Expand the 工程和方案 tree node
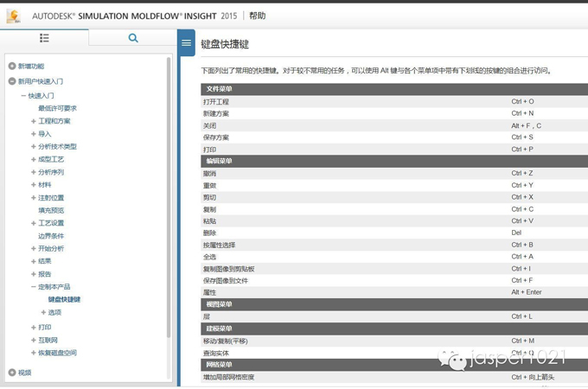The height and width of the screenshot is (389, 588). (34, 122)
